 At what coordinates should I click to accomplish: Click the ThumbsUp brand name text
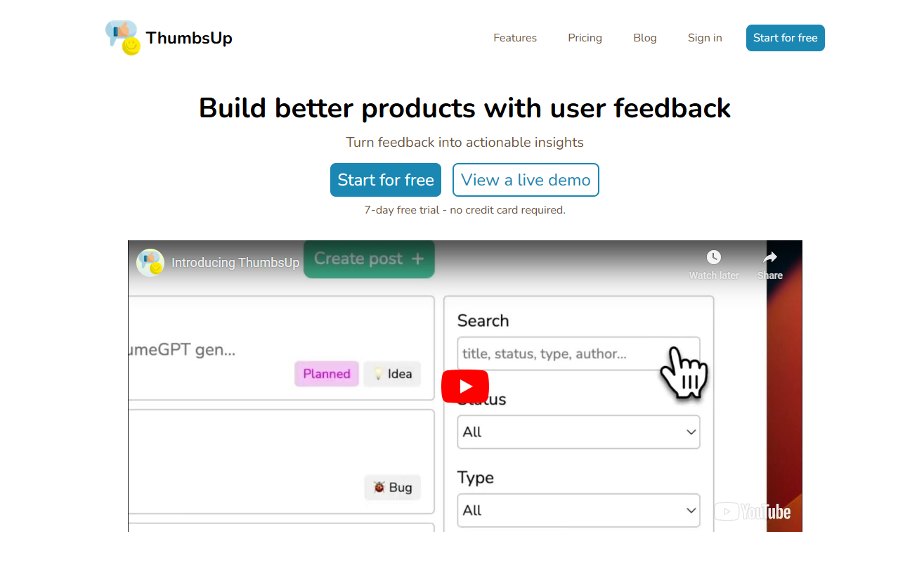189,38
